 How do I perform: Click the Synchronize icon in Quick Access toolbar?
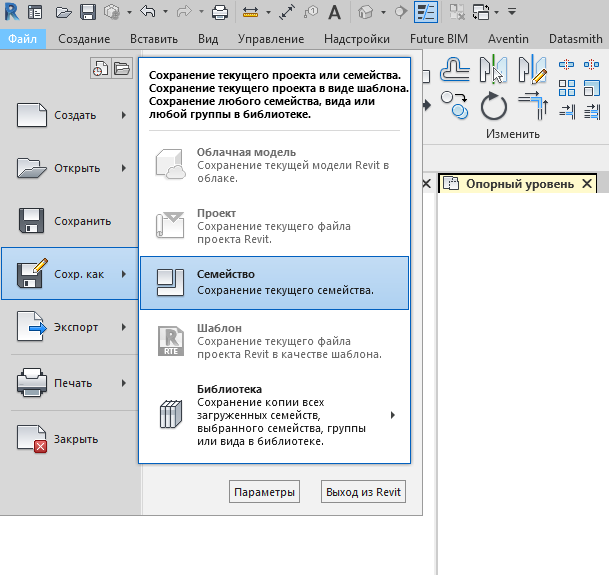pyautogui.click(x=112, y=12)
